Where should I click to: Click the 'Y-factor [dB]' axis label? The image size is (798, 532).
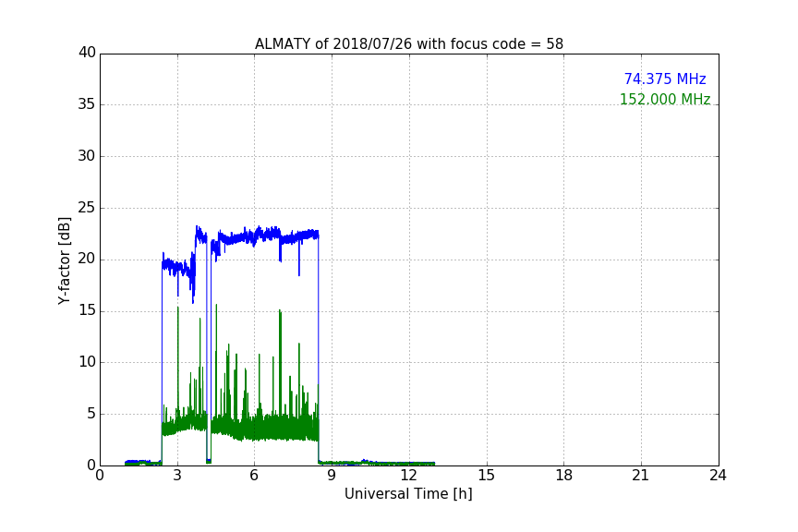point(64,260)
